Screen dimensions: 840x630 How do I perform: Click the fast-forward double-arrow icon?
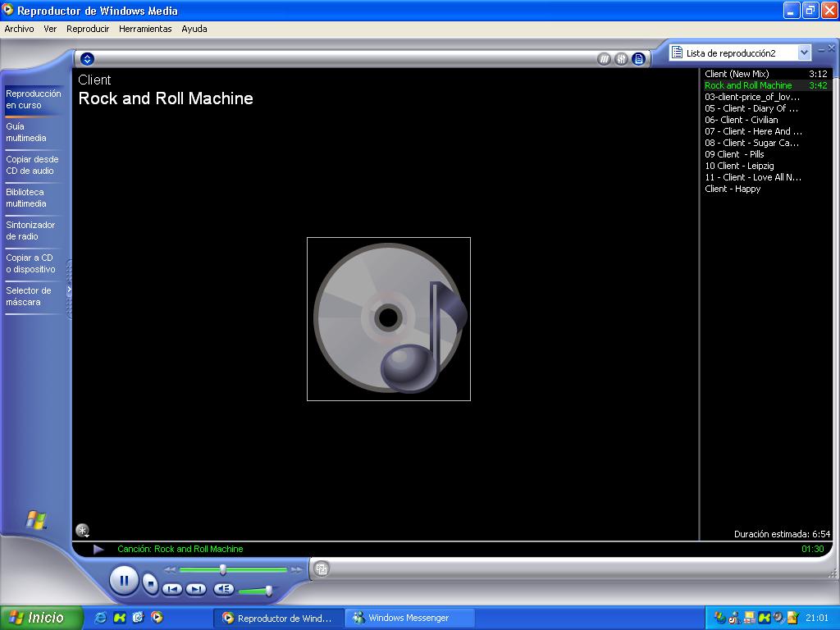tap(295, 569)
